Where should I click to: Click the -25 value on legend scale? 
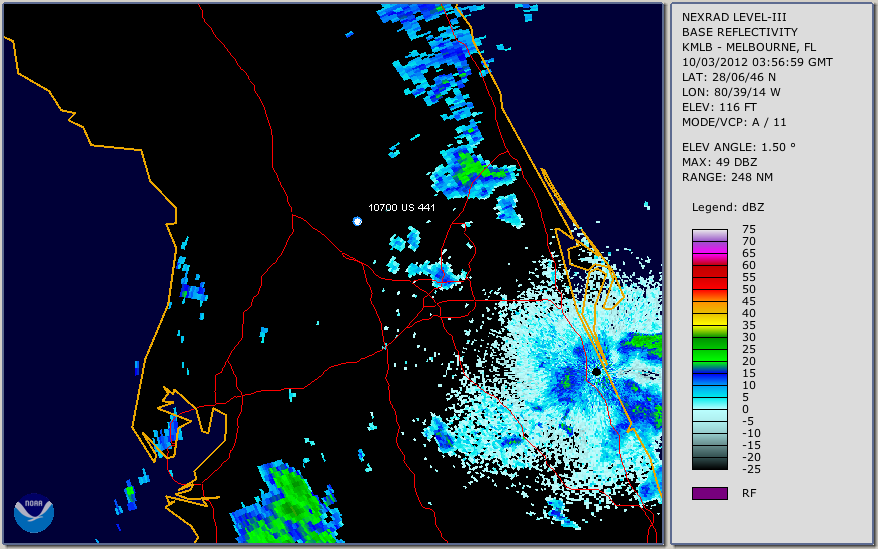click(x=751, y=469)
